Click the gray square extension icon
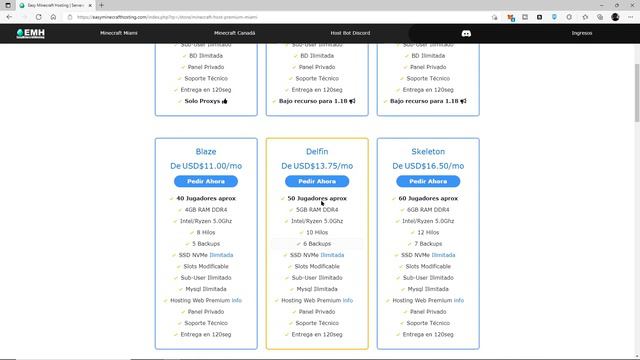This screenshot has width=640, height=360. (x=525, y=17)
